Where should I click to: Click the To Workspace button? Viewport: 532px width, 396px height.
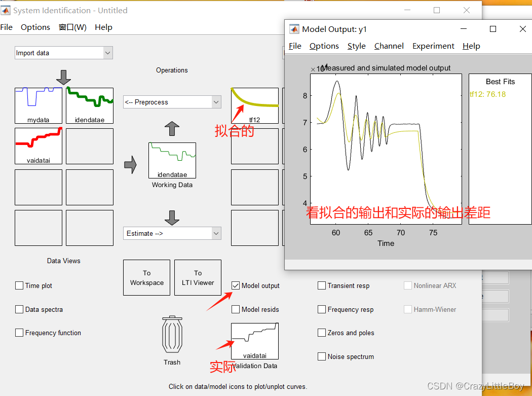tap(146, 277)
